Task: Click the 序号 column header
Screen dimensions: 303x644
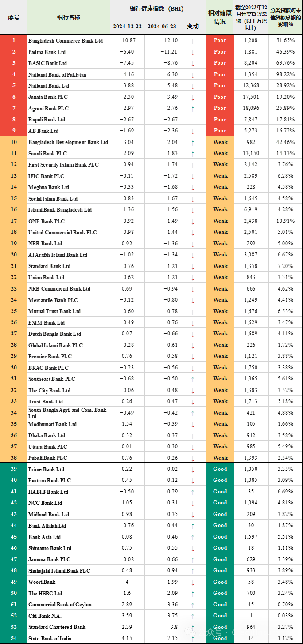Action: 14,17
